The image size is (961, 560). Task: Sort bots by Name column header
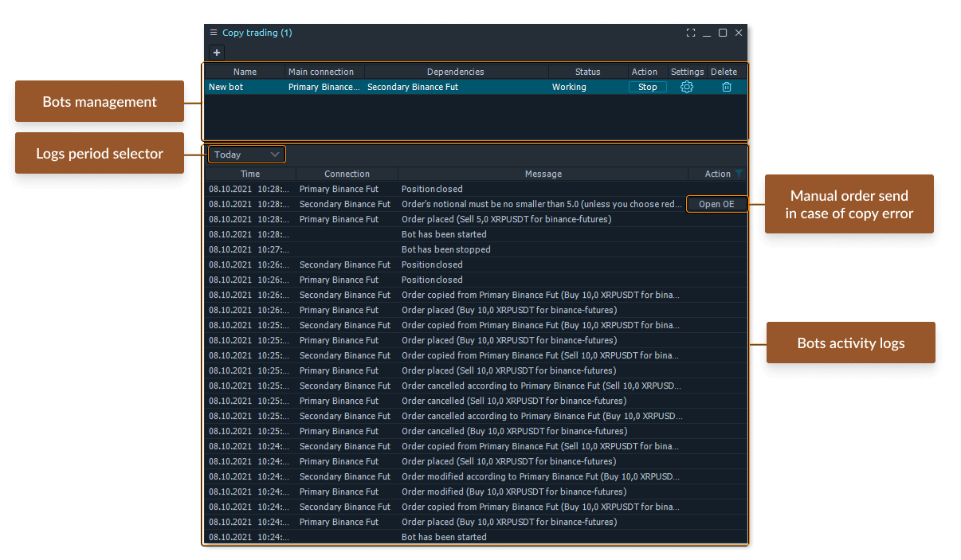pos(245,72)
